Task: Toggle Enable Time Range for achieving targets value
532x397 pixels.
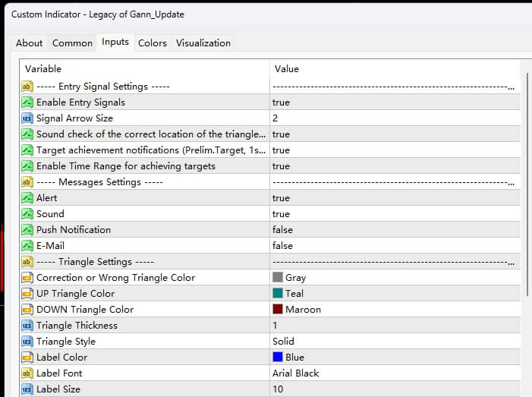Action: [395, 166]
